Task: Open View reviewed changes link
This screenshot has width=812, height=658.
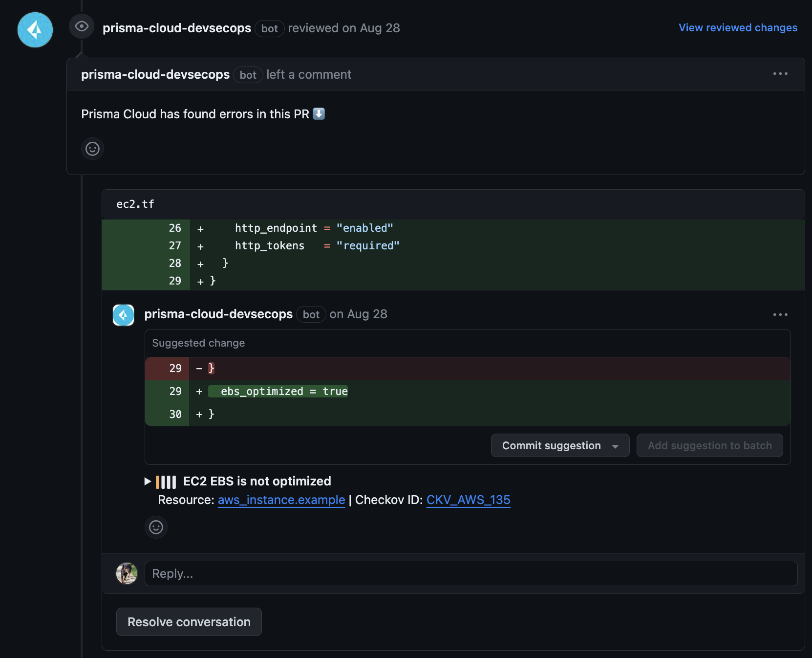Action: coord(738,28)
